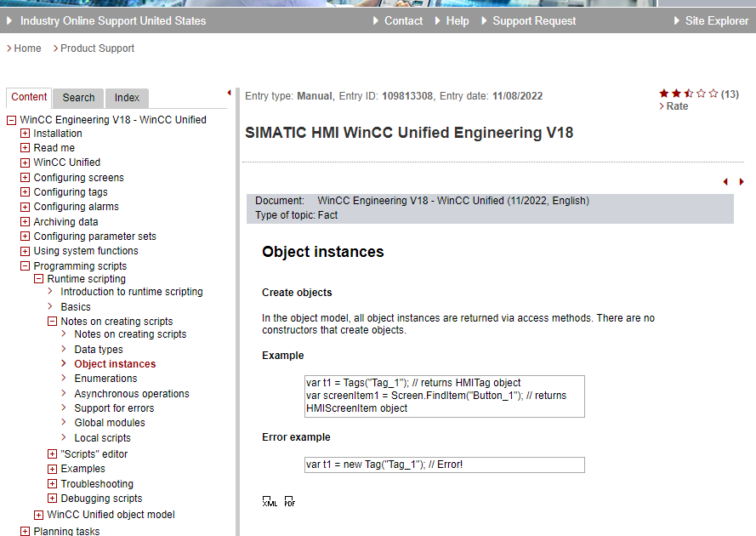Expand Using system functions node
Viewport: 756px width, 536px height.
point(25,251)
